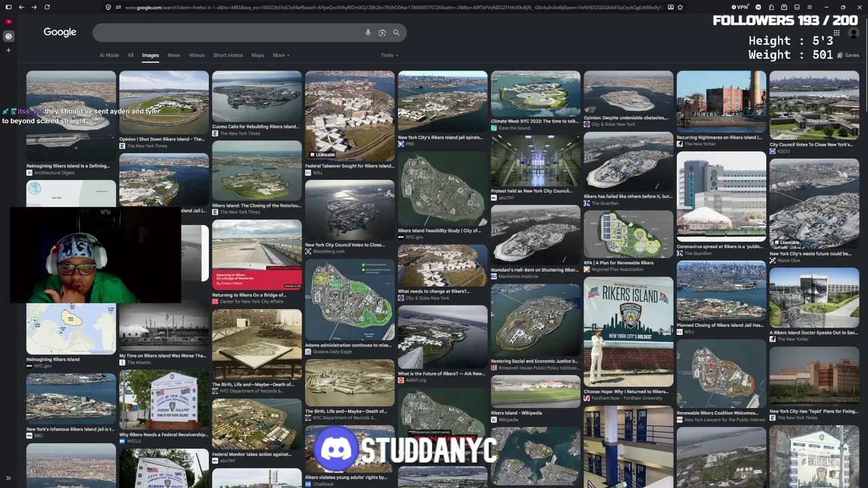
Task: Open the browser hamburger menu
Action: pos(809,7)
